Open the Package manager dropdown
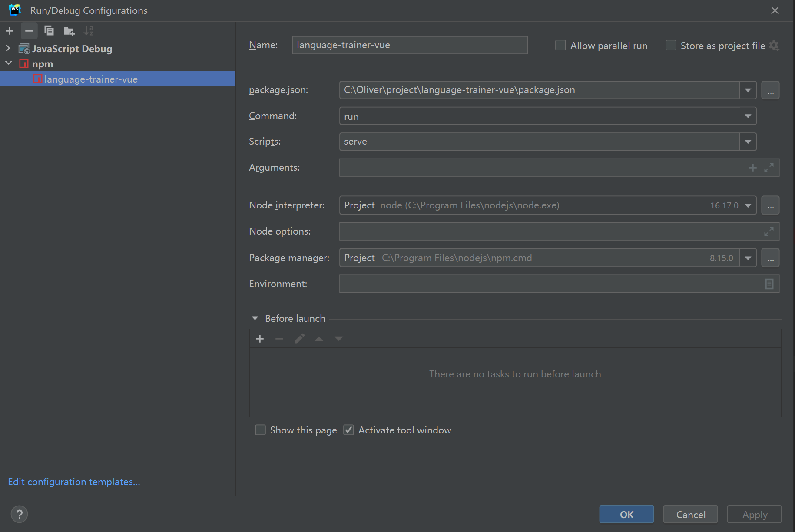 pyautogui.click(x=748, y=258)
